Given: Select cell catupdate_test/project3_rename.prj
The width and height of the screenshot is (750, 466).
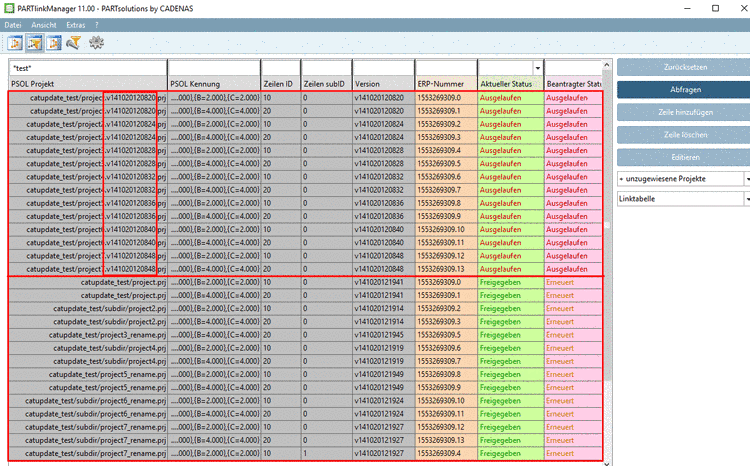Looking at the screenshot, I should pyautogui.click(x=88, y=335).
